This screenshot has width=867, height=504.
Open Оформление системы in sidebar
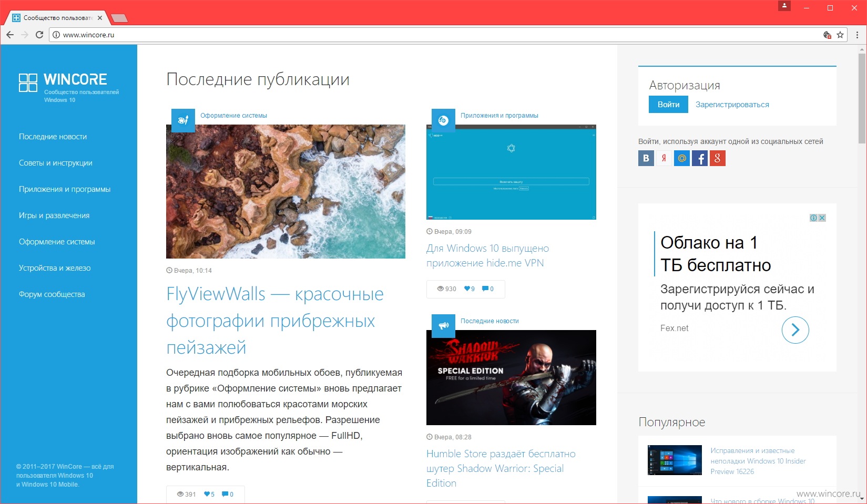point(57,242)
